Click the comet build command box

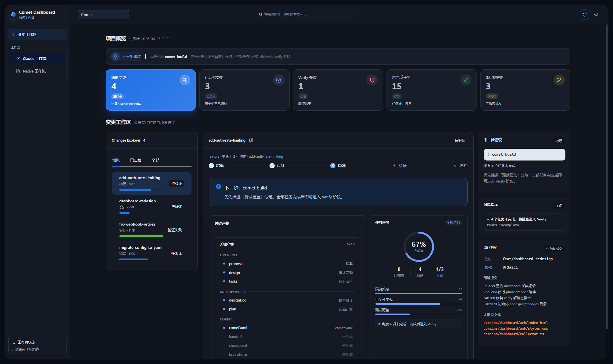point(524,154)
